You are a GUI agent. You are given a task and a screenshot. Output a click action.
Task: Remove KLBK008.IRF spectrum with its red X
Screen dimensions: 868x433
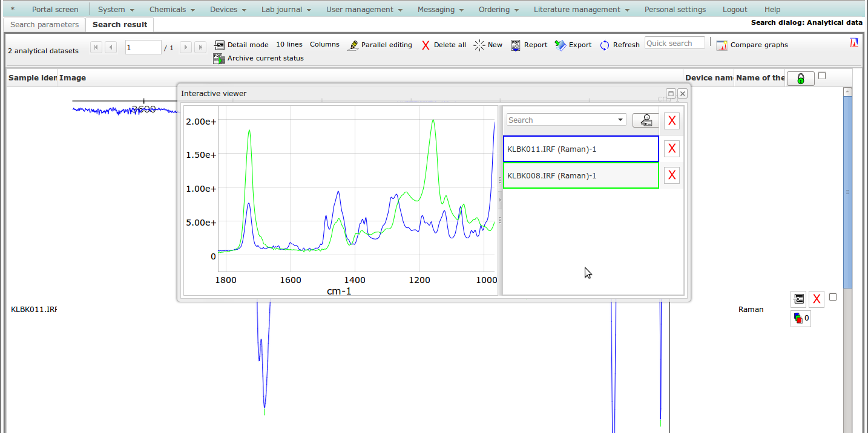tap(671, 175)
